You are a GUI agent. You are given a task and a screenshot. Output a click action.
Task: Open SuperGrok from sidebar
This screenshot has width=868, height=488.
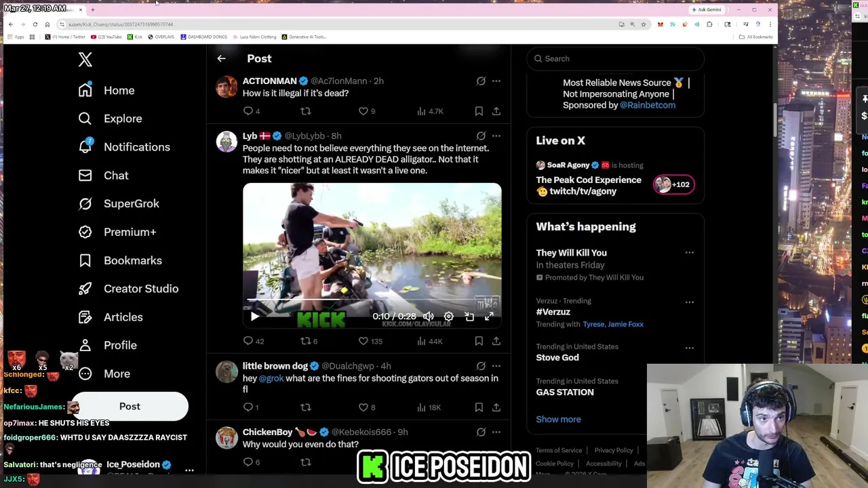119,203
